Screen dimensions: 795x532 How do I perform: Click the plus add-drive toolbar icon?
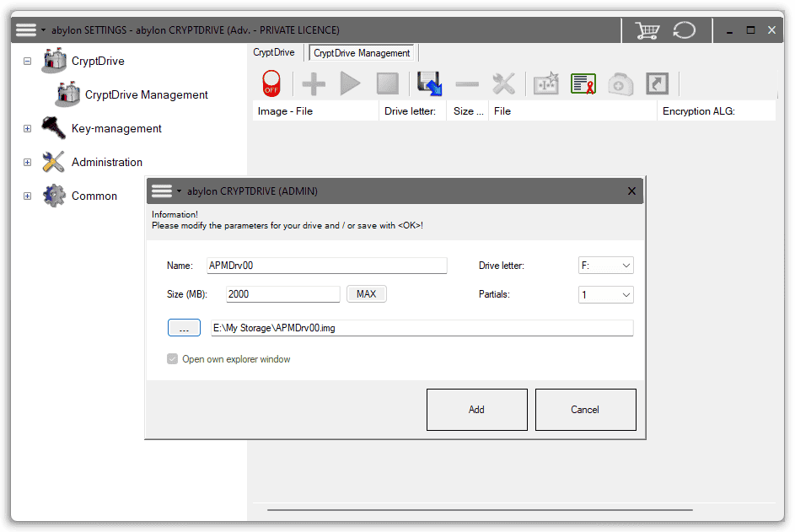click(x=314, y=83)
